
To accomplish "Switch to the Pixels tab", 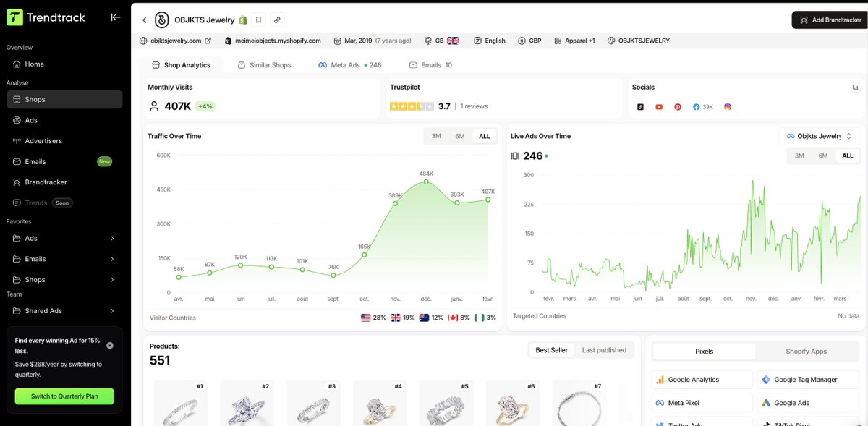I will click(705, 352).
